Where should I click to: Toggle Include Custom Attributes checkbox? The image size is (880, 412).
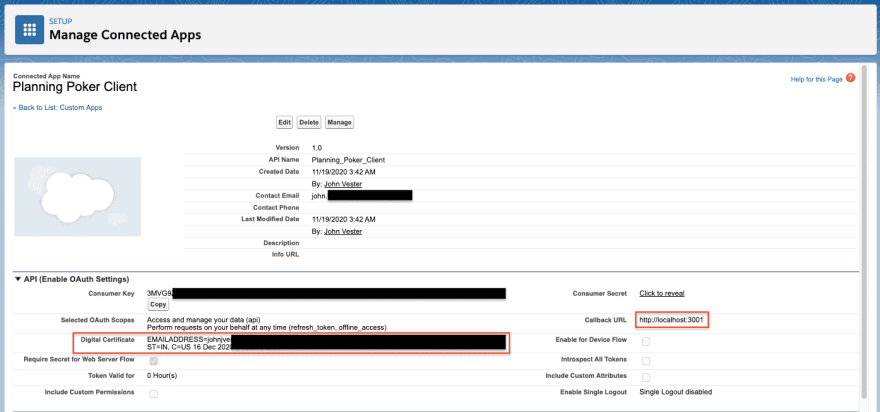click(x=647, y=377)
